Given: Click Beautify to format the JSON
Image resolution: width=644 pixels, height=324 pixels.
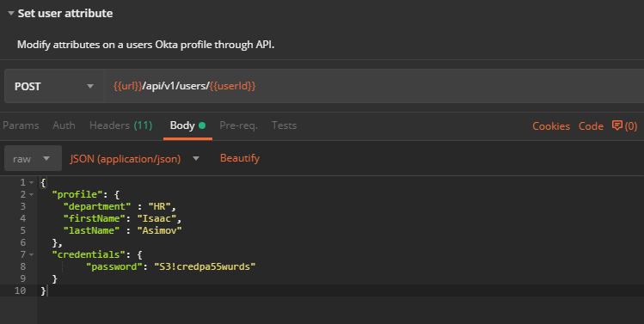Looking at the screenshot, I should (x=240, y=158).
